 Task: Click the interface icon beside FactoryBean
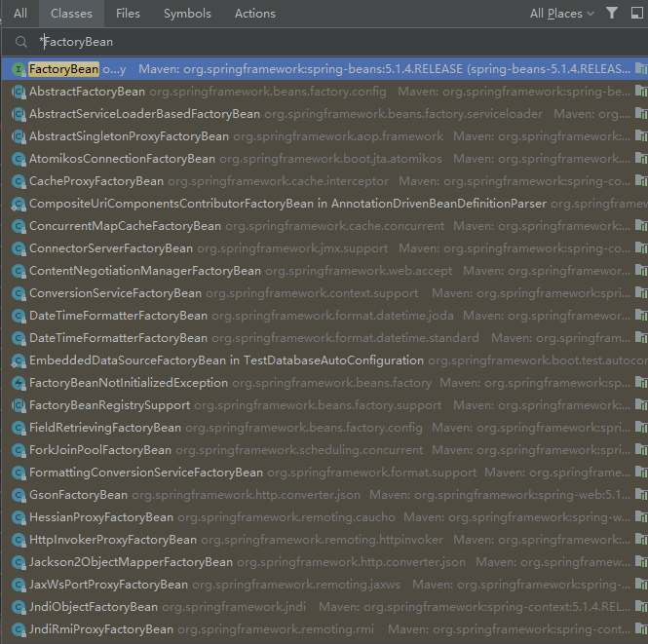pyautogui.click(x=19, y=69)
